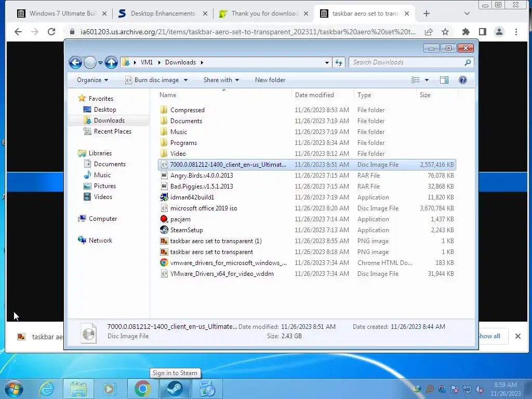Open a new Chrome tab
This screenshot has height=399, width=532.
[x=427, y=14]
